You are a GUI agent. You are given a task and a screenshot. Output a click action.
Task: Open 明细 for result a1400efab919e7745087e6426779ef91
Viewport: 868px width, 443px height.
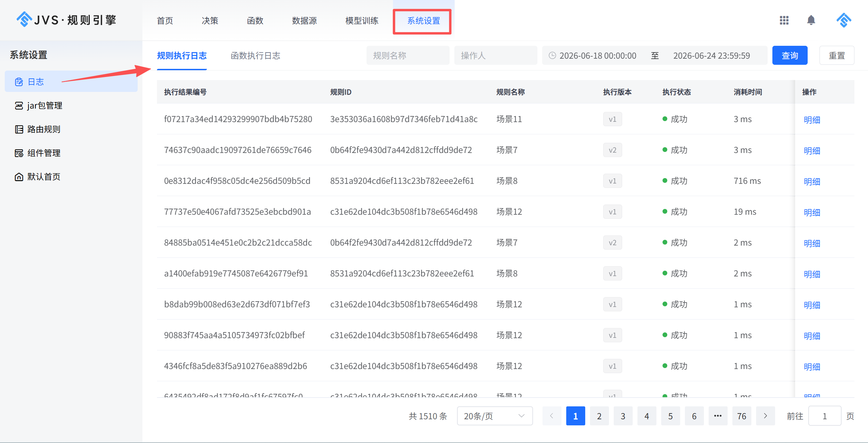[812, 274]
